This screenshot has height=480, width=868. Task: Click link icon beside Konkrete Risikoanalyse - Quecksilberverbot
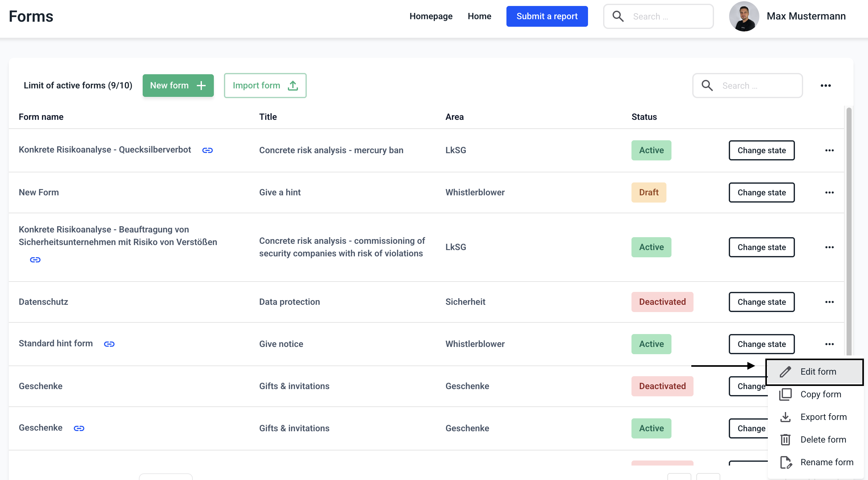point(207,150)
